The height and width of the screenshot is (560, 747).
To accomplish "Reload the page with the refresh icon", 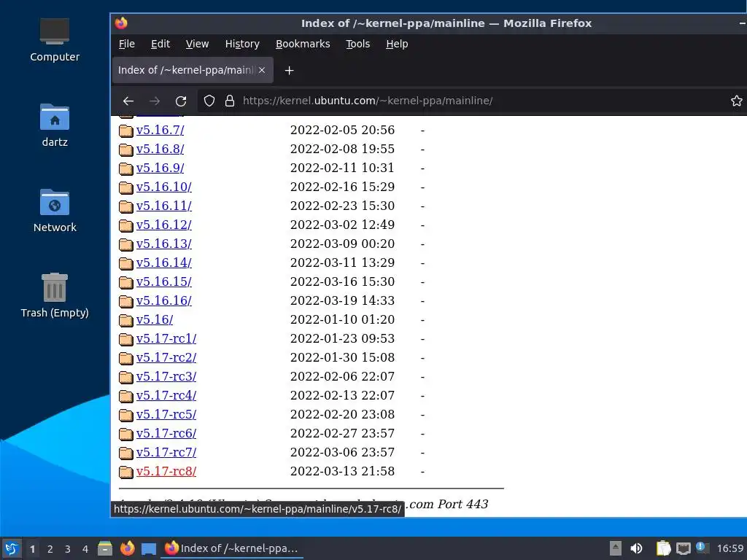I will coord(181,101).
